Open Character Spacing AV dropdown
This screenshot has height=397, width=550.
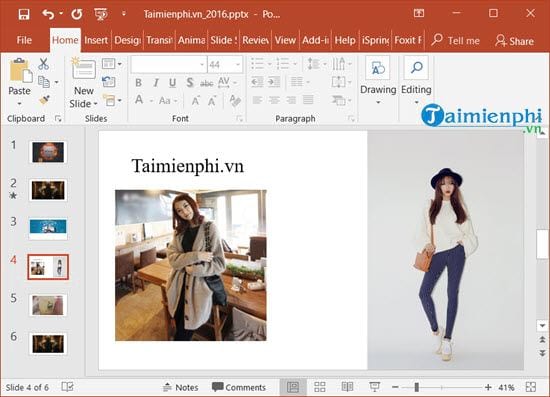[227, 82]
